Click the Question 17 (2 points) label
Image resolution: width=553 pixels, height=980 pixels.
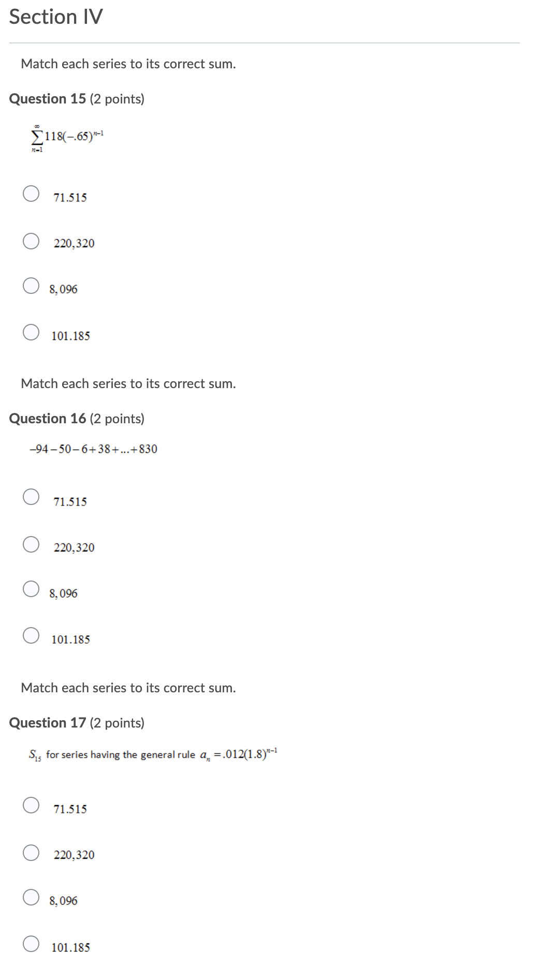(77, 722)
